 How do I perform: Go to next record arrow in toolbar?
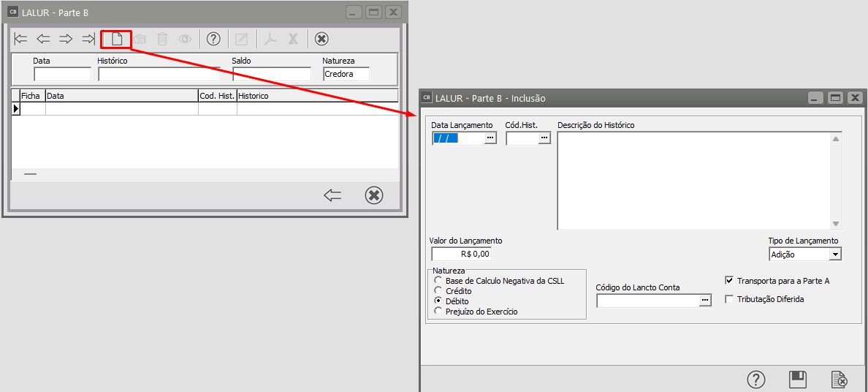pos(66,39)
